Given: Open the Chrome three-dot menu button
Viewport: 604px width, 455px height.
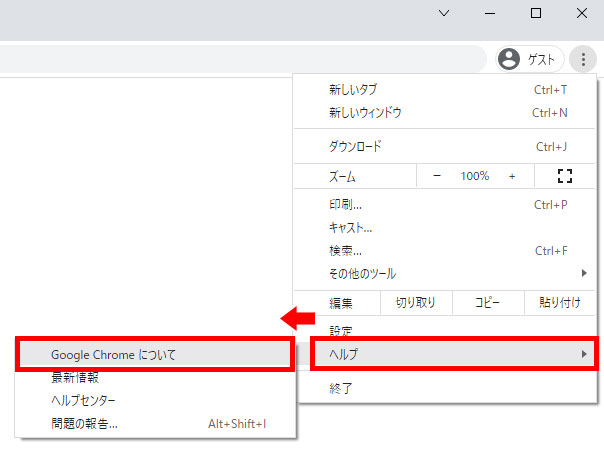Looking at the screenshot, I should 583,59.
